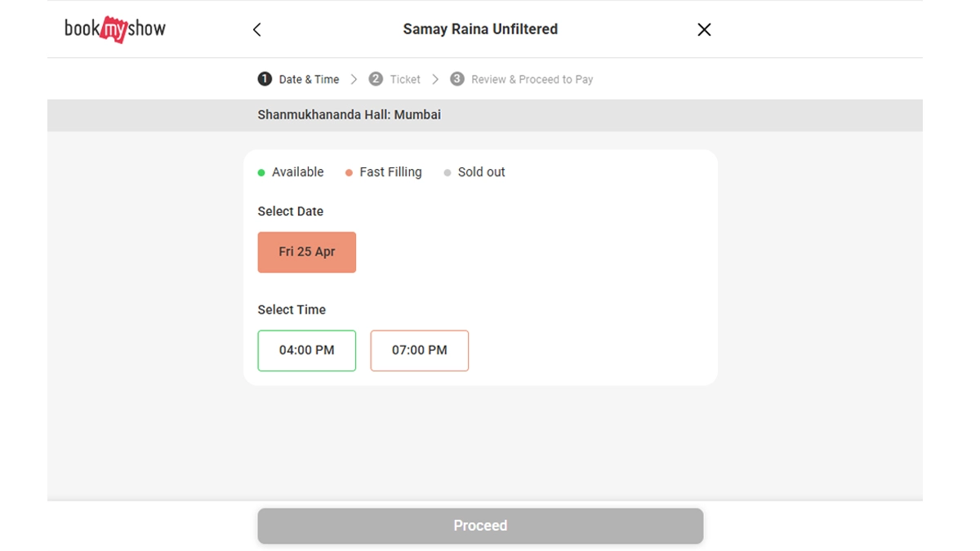Click the step 2 number circle
This screenshot has width=980, height=551.
click(376, 79)
